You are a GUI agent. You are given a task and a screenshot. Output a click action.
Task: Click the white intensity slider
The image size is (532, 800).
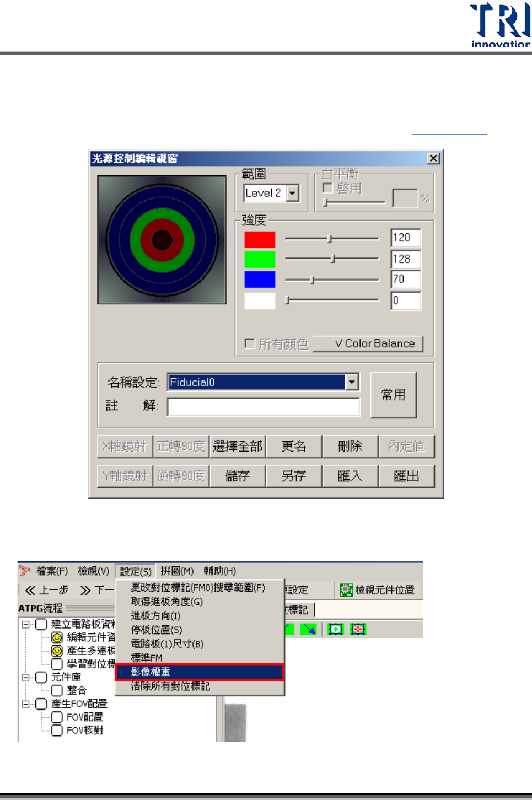[x=332, y=300]
